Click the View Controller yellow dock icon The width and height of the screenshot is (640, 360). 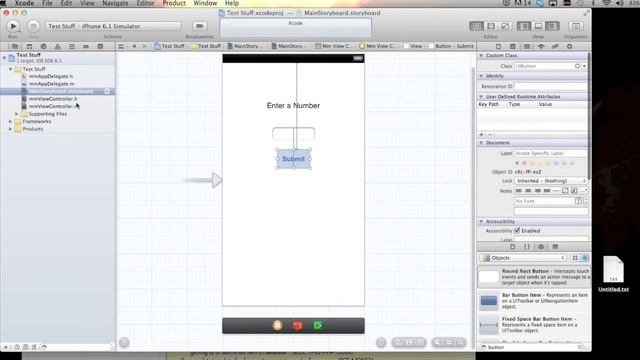(x=278, y=325)
